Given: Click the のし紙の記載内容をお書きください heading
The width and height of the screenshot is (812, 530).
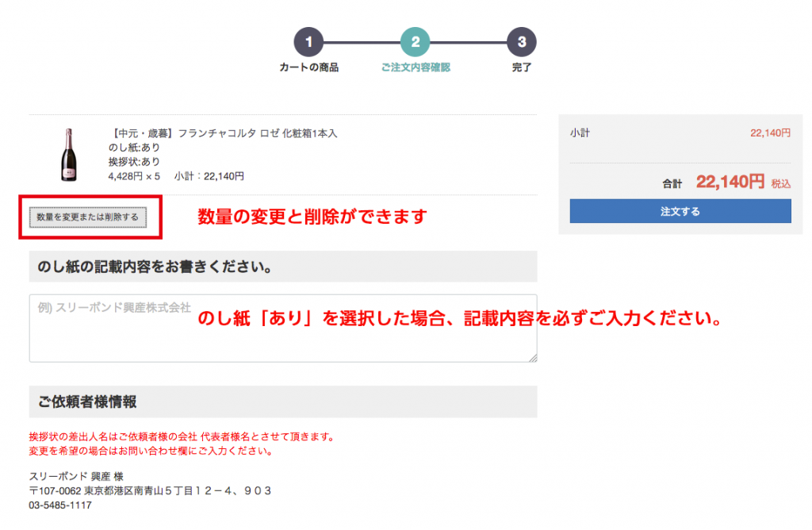Looking at the screenshot, I should (x=155, y=267).
